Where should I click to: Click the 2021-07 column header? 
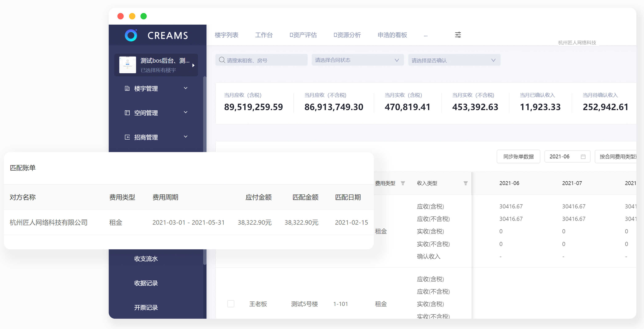572,183
